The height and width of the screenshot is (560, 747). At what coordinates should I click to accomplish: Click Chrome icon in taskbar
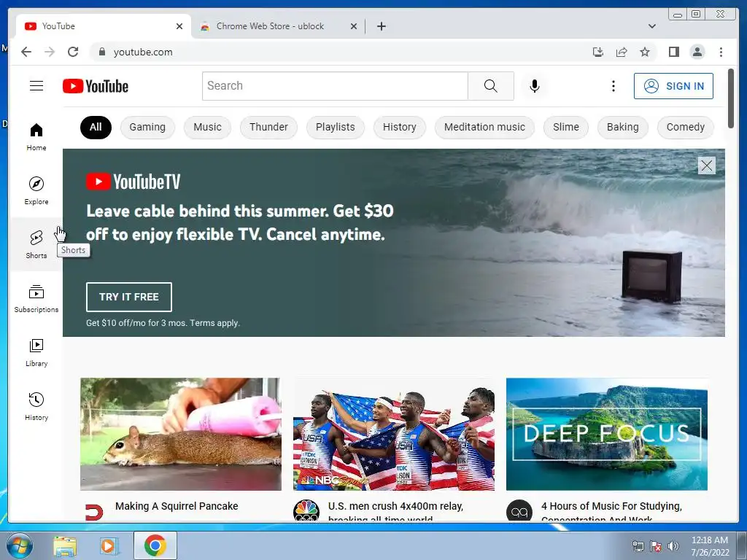coord(155,545)
